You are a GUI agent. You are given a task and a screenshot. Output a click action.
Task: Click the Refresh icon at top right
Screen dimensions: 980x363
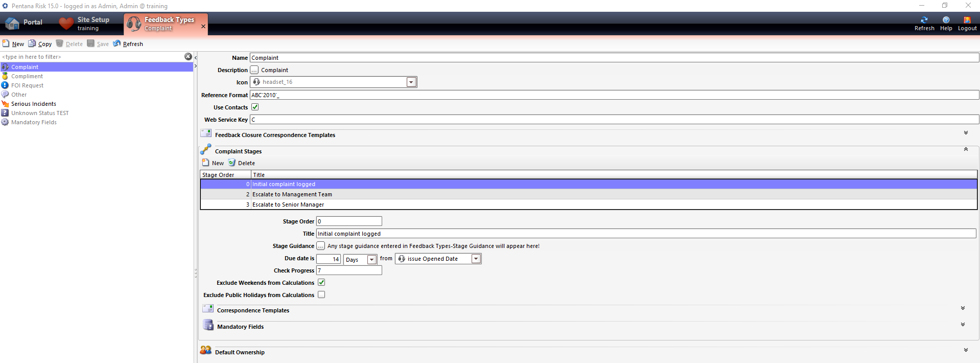point(924,20)
